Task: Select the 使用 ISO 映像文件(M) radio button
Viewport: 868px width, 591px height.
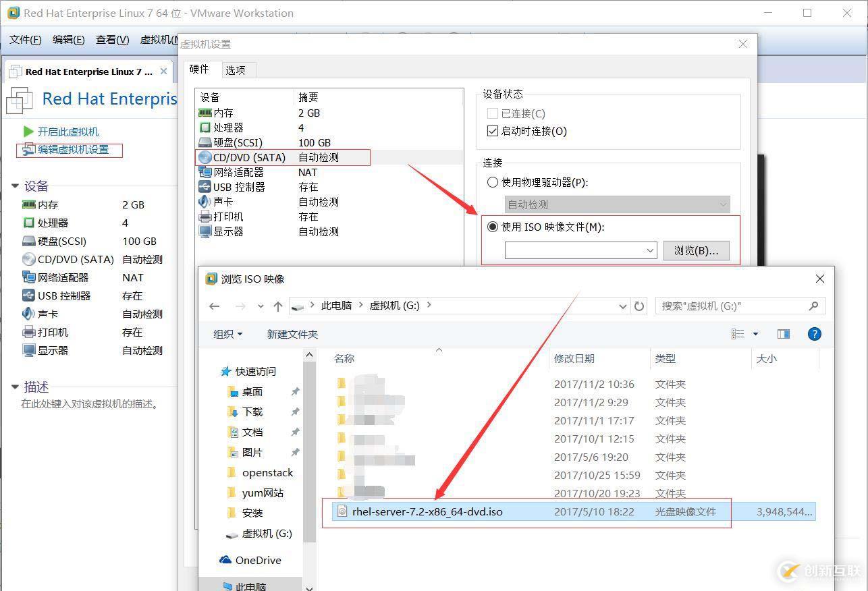Action: pyautogui.click(x=493, y=227)
